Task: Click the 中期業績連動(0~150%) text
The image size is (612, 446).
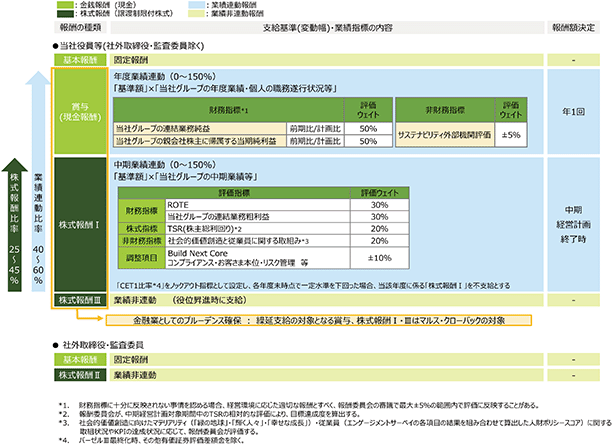Action: (x=165, y=165)
